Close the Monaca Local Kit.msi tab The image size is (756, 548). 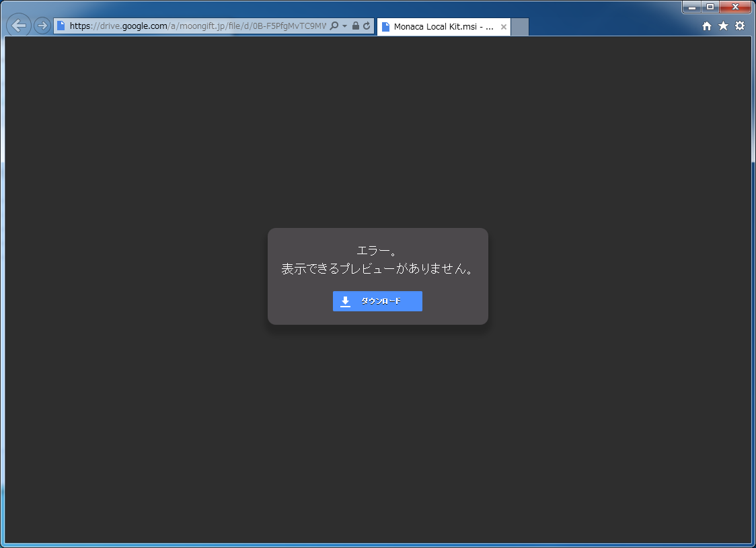504,27
